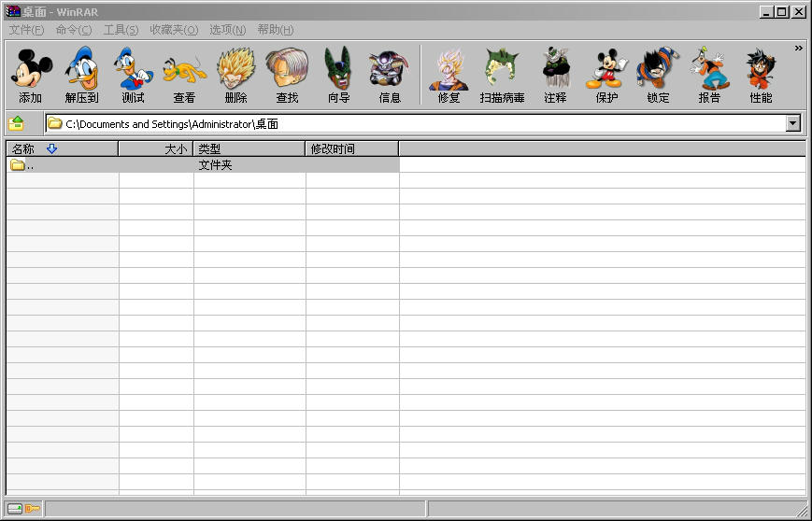Open the 查找 (Find) toolbar tool
This screenshot has width=812, height=521.
click(287, 75)
